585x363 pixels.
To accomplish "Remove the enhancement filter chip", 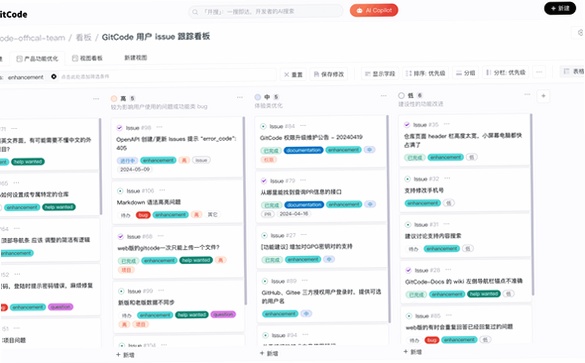I will click(54, 76).
